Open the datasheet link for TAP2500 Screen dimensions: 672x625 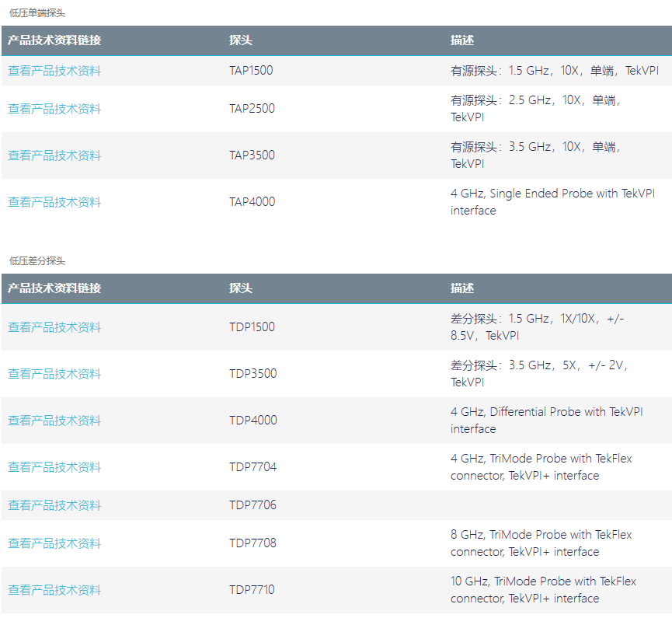tap(54, 109)
